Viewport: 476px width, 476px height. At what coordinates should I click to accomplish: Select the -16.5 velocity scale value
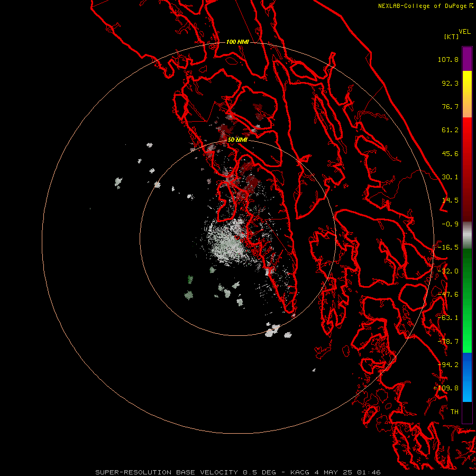pyautogui.click(x=448, y=248)
